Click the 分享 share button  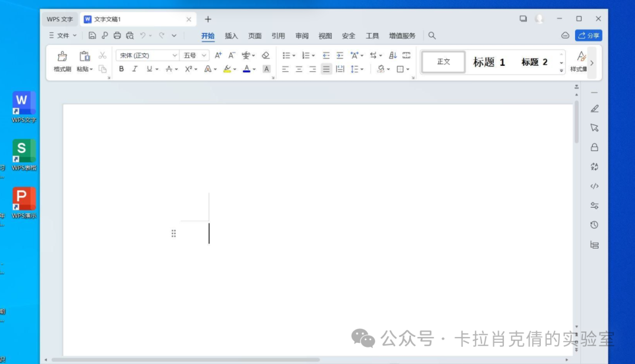589,35
